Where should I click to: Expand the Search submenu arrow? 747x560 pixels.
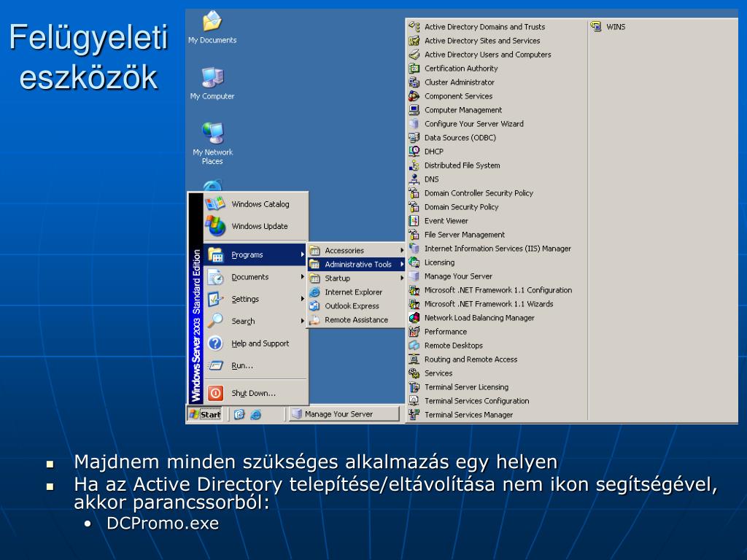click(302, 321)
